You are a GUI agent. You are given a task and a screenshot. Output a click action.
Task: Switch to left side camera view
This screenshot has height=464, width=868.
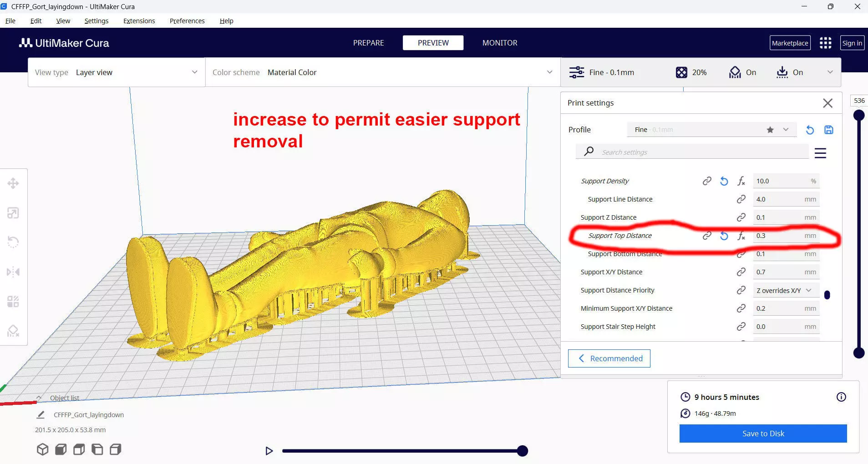(97, 449)
